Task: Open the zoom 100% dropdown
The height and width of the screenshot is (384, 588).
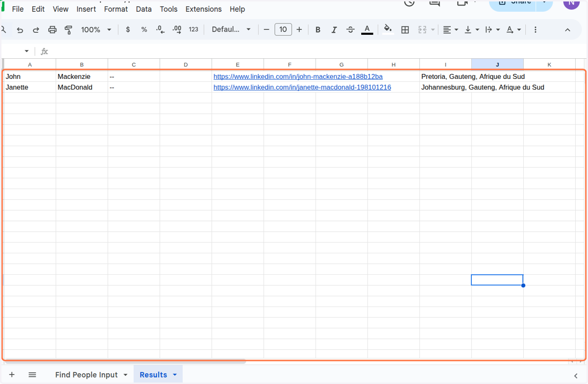Action: tap(96, 29)
